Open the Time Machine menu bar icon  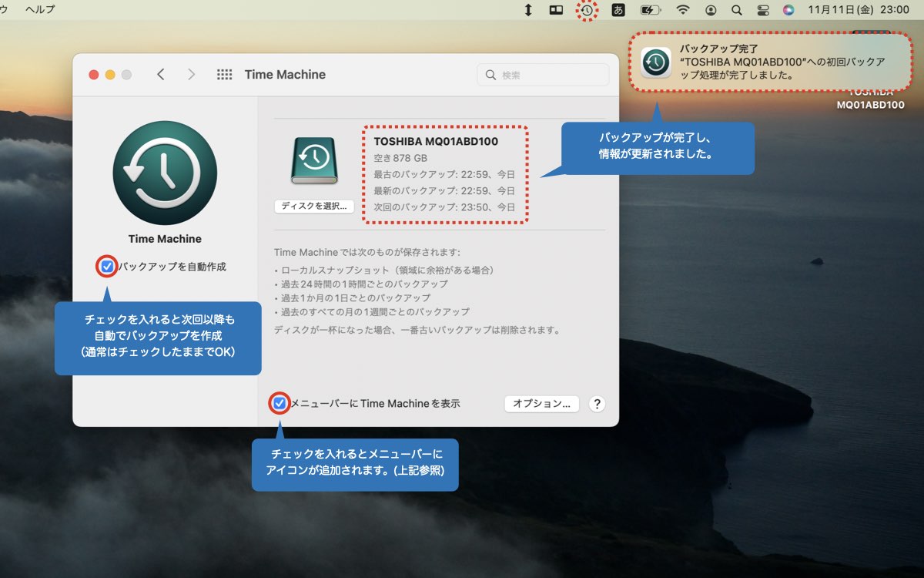coord(588,10)
